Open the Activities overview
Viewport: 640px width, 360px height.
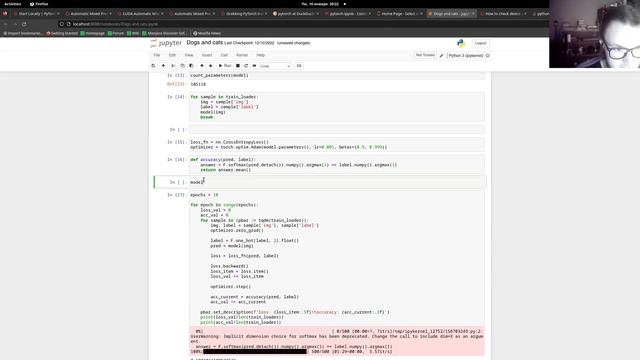coord(13,4)
